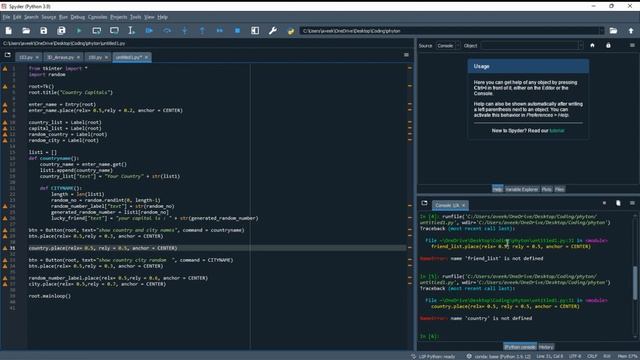Open the editor file browser icon beside tabs
The height and width of the screenshot is (360, 640).
8,55
